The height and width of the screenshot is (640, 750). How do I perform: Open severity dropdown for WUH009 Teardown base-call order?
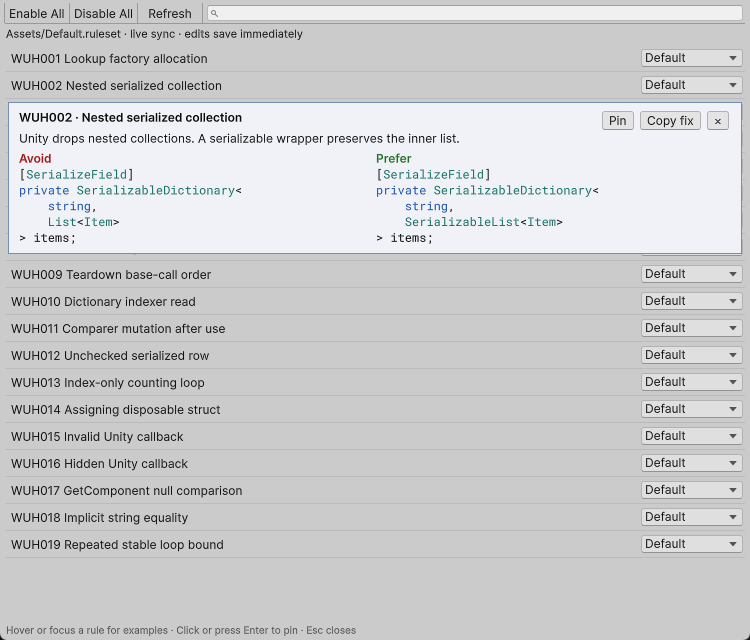coord(691,274)
